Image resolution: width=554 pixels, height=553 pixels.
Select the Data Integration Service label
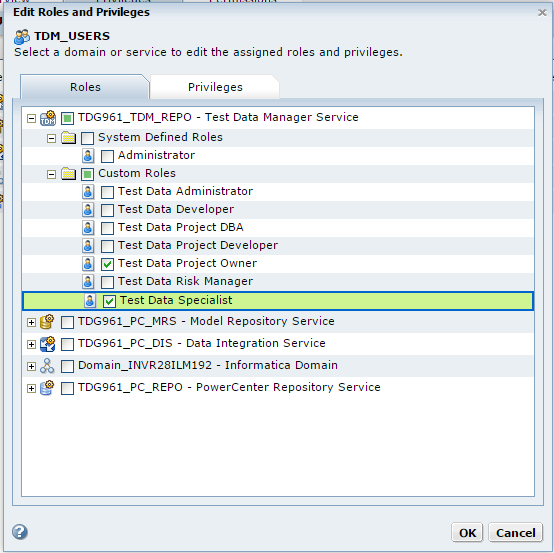(x=202, y=343)
